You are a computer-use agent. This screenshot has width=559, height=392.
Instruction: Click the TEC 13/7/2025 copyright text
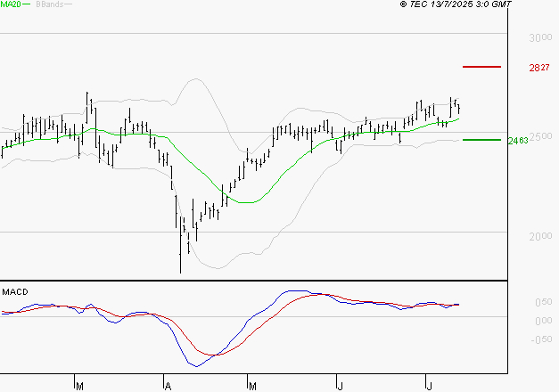(456, 4)
